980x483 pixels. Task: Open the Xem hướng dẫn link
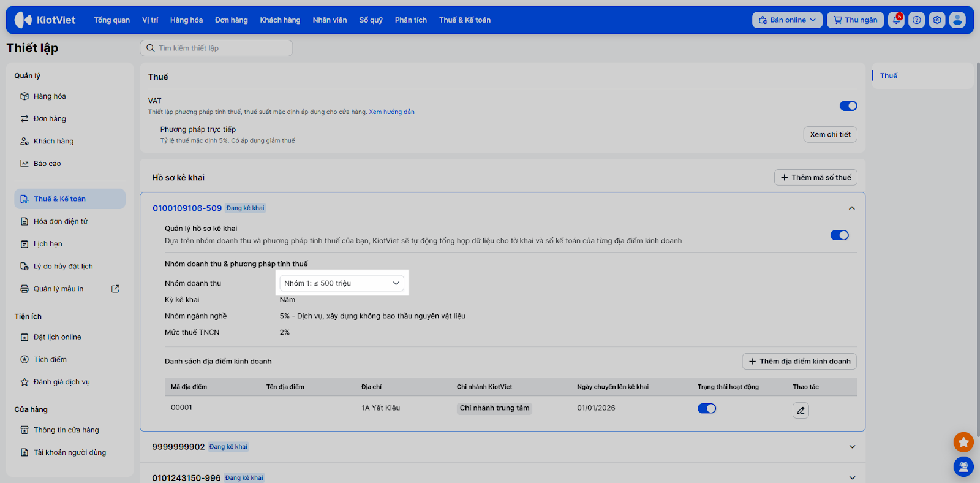click(391, 112)
